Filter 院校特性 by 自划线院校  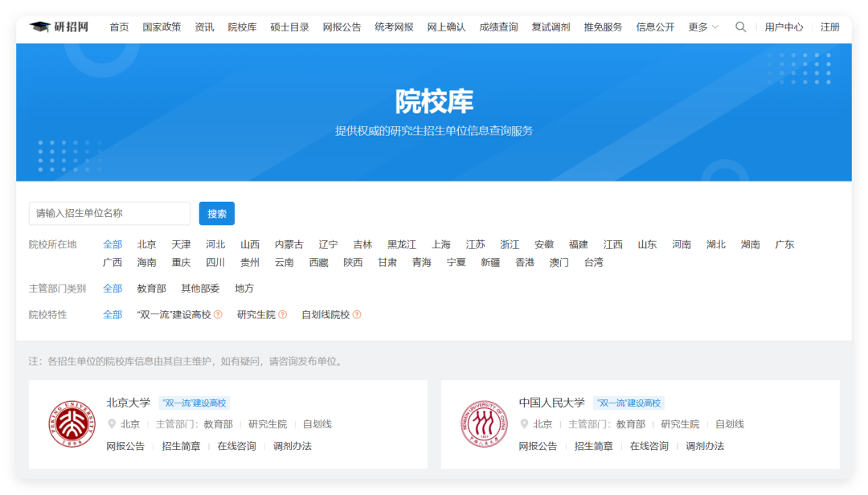[x=325, y=314]
